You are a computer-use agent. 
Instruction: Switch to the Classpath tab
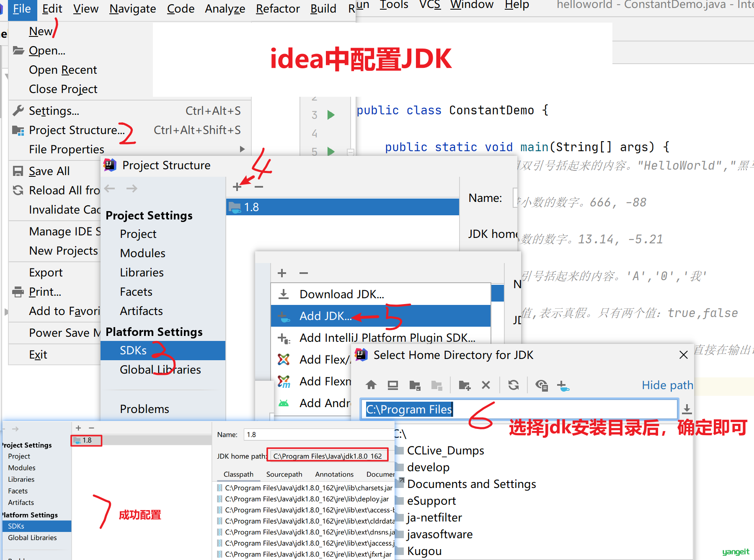tap(238, 474)
